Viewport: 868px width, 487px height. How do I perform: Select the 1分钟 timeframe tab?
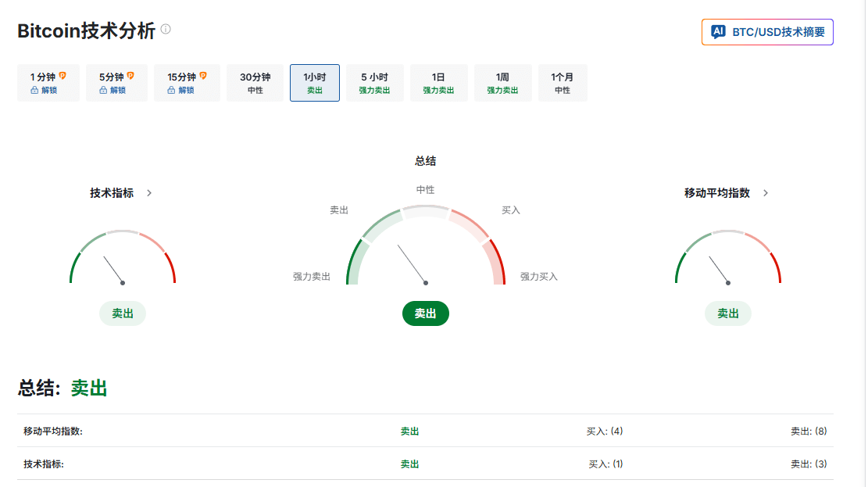point(48,83)
